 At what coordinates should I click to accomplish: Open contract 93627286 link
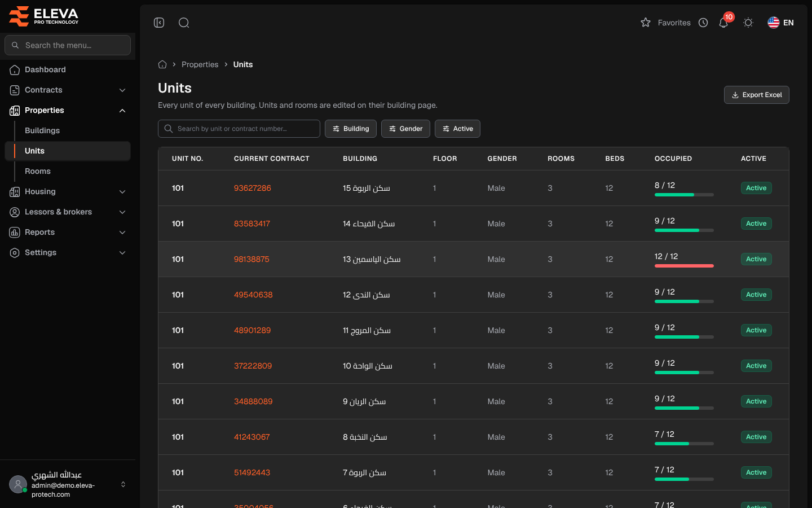coord(253,188)
